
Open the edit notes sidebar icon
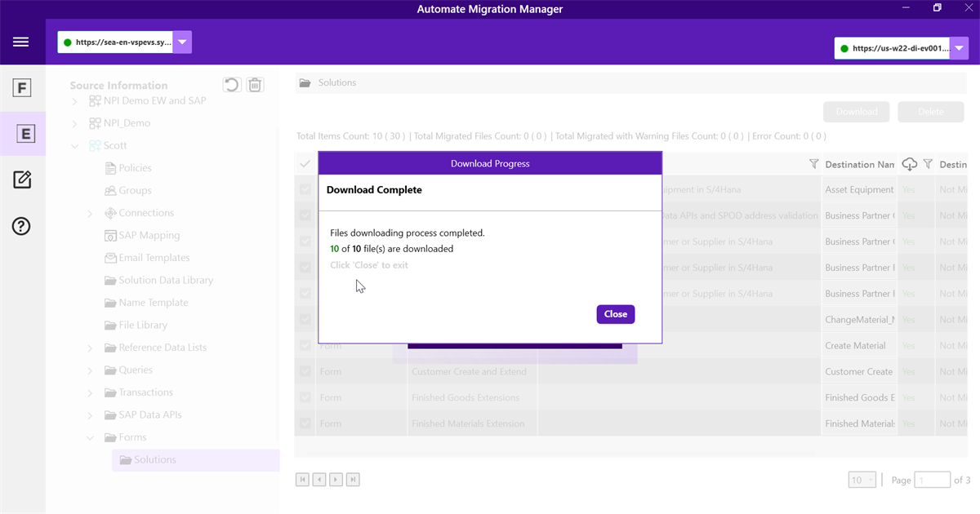pyautogui.click(x=22, y=179)
